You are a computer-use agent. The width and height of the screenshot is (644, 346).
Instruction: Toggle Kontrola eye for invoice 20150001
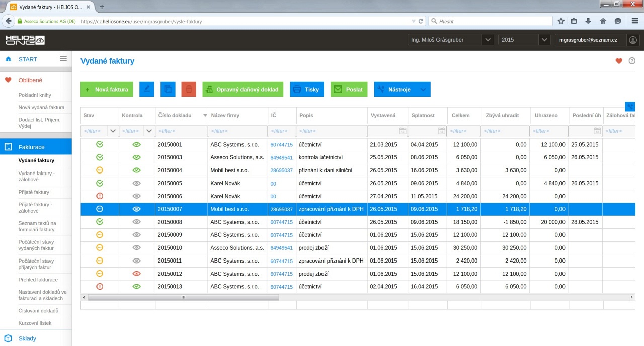point(136,144)
